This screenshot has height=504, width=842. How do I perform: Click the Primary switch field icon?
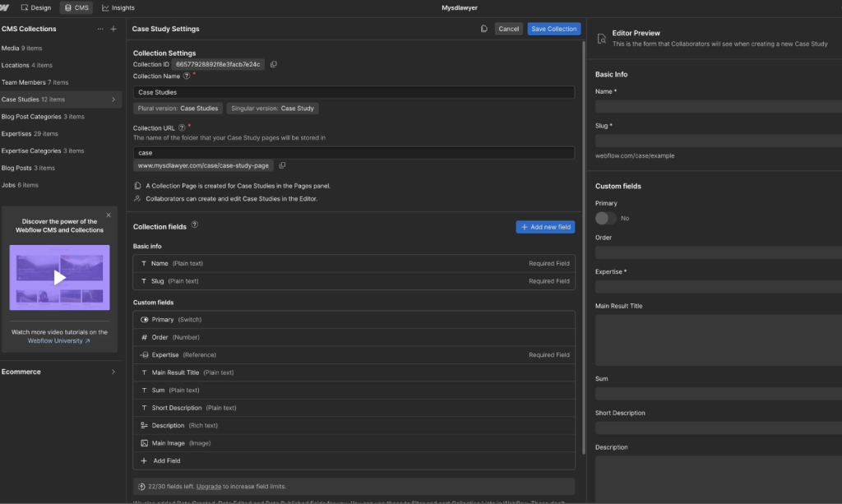(x=144, y=320)
